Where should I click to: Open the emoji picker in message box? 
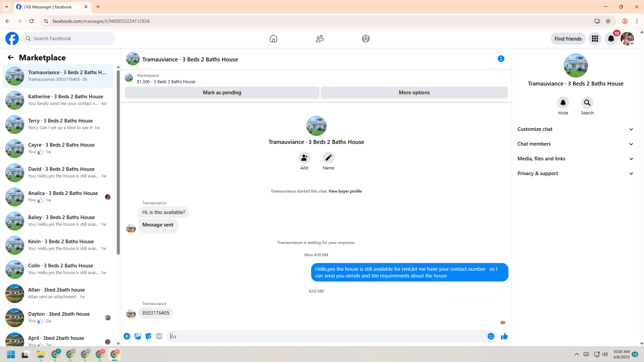[x=491, y=336]
